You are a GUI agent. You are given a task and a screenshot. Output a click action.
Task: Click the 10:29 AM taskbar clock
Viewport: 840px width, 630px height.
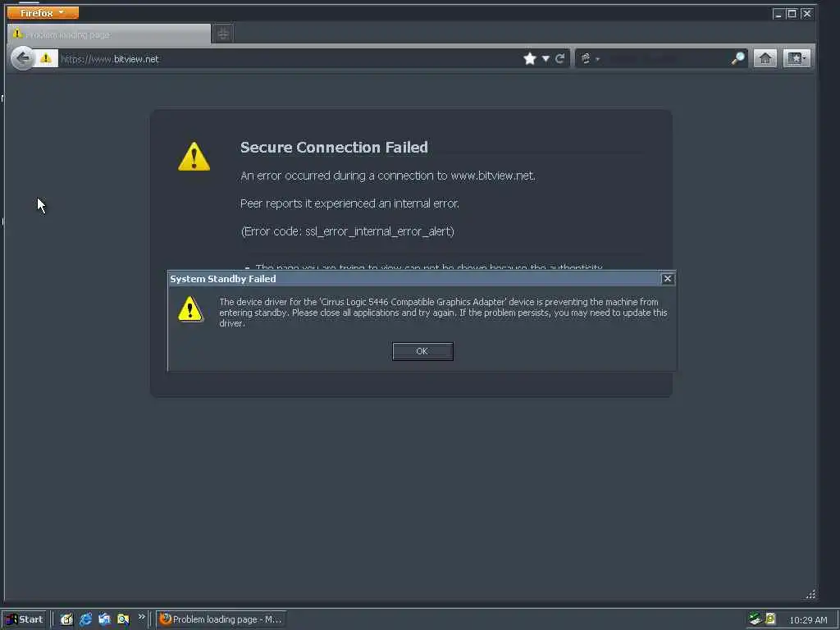(x=808, y=620)
